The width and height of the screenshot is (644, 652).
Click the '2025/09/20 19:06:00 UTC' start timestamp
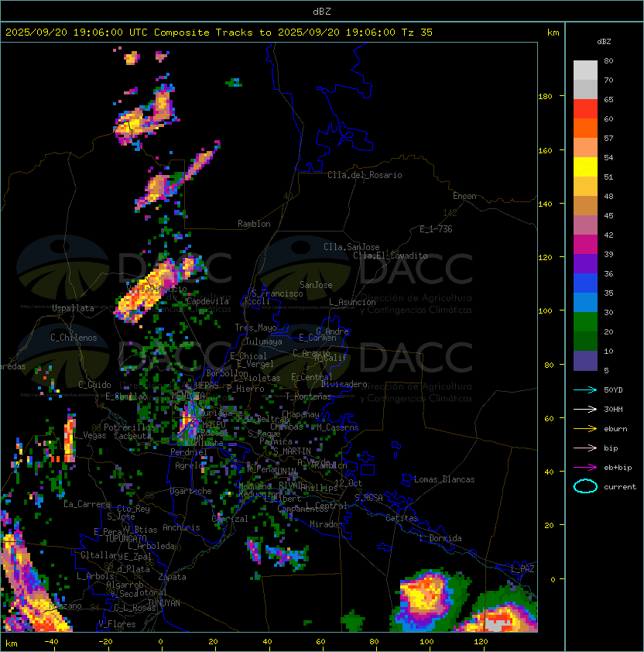(x=76, y=33)
